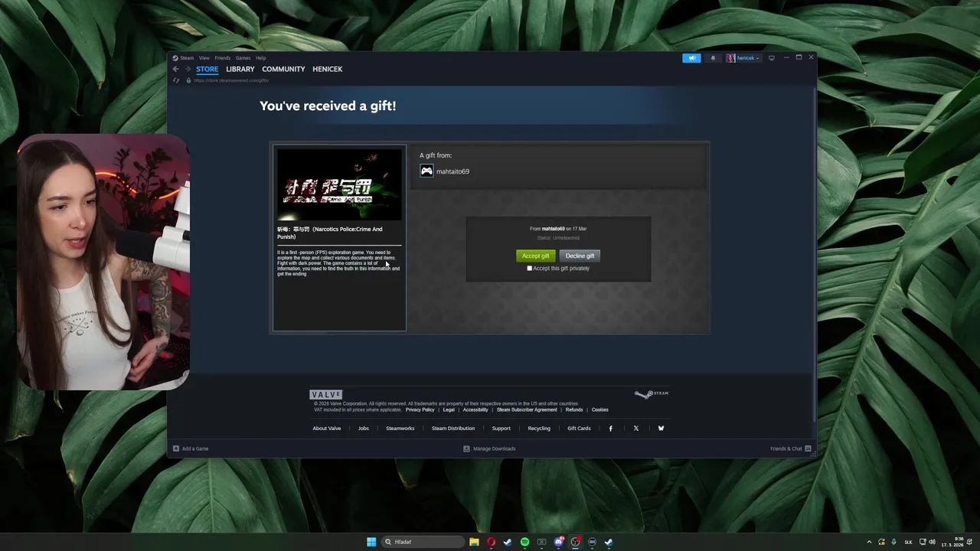Reload the Steam store page

click(176, 80)
